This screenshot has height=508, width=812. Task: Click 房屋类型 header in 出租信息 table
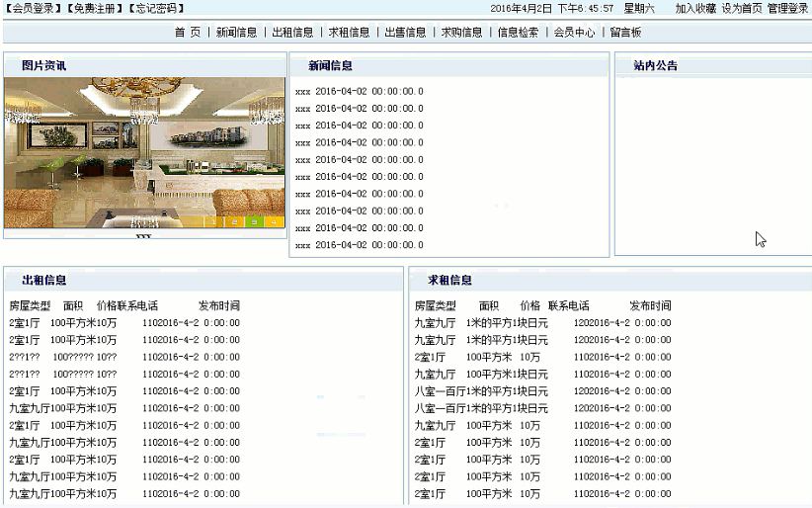click(30, 305)
